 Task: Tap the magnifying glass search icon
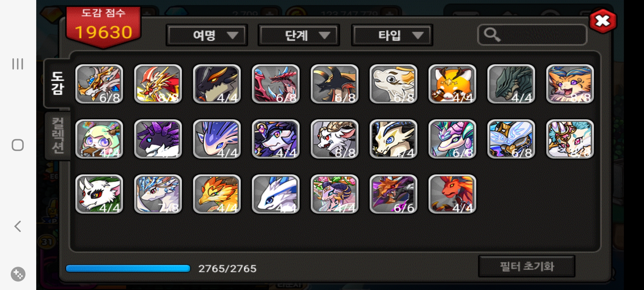pyautogui.click(x=492, y=35)
